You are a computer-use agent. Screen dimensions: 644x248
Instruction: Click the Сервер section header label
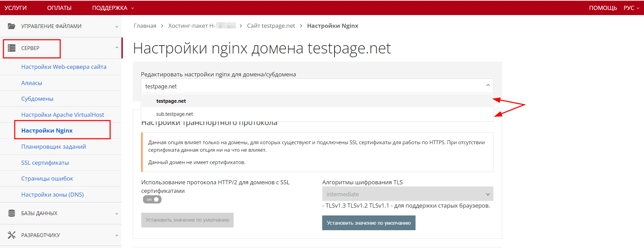tap(30, 48)
